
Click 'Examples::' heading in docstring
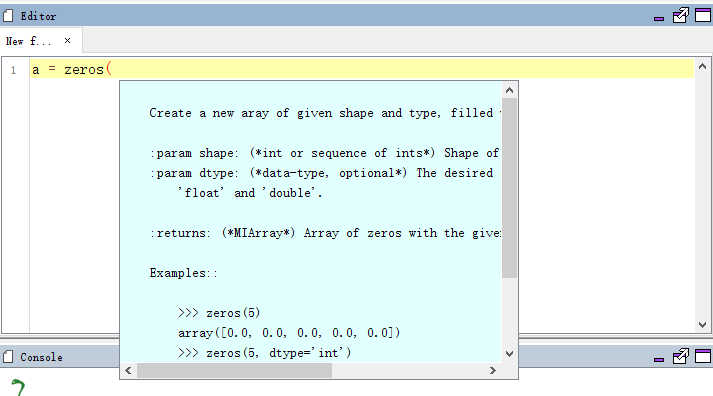(x=184, y=273)
